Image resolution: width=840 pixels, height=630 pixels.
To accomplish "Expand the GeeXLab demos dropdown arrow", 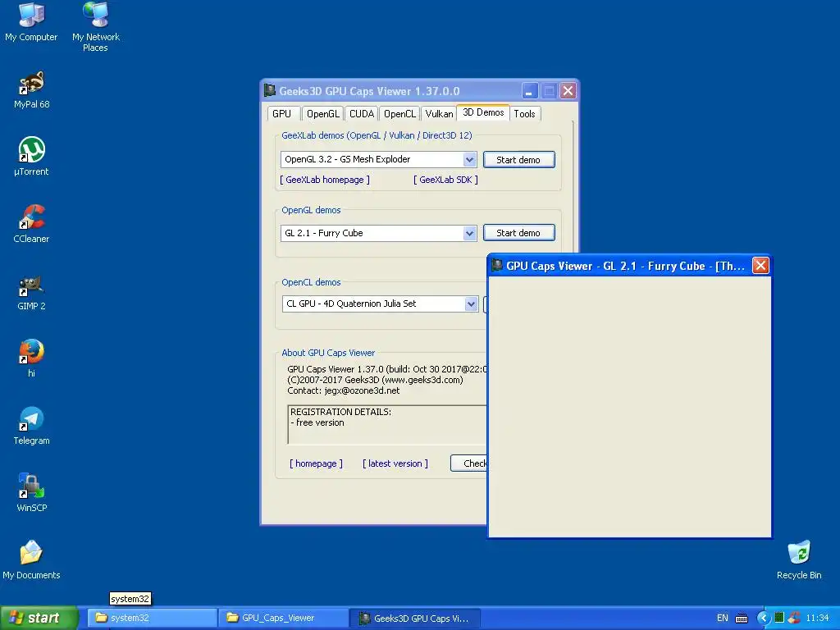I will click(x=469, y=160).
